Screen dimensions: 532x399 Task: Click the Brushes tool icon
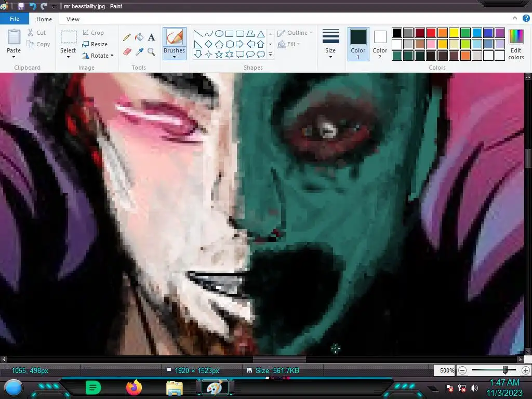(x=175, y=37)
